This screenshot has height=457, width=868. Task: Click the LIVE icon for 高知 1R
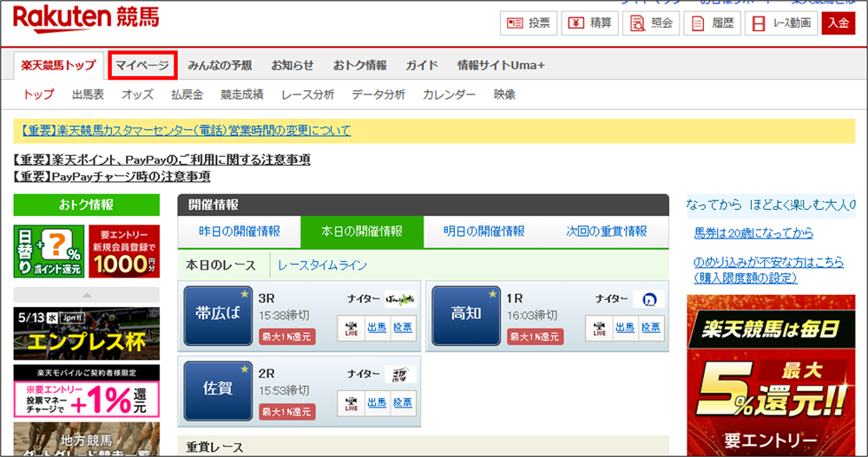click(x=599, y=328)
